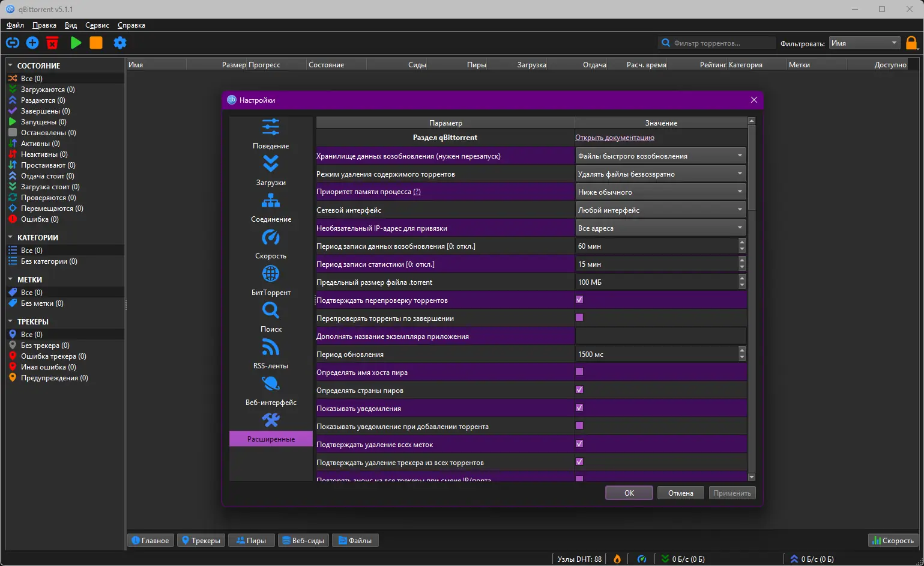Open the RSS-ленты settings section
Image resolution: width=924 pixels, height=566 pixels.
[x=271, y=355]
